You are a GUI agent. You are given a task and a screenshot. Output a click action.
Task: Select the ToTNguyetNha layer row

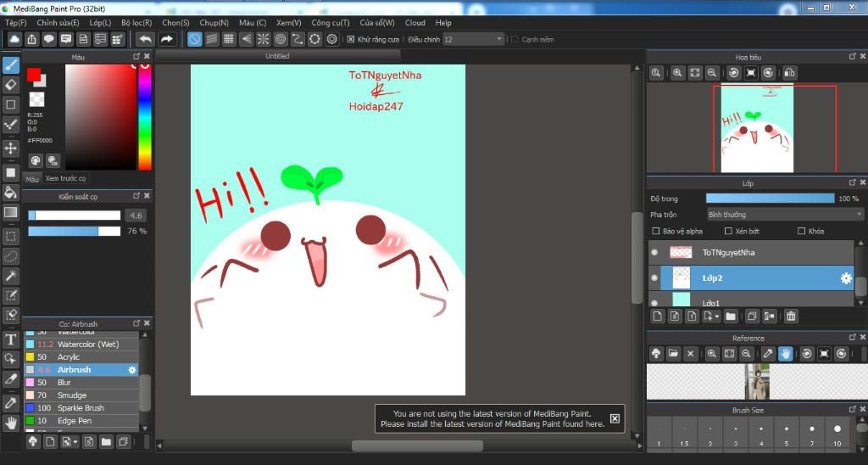[751, 252]
